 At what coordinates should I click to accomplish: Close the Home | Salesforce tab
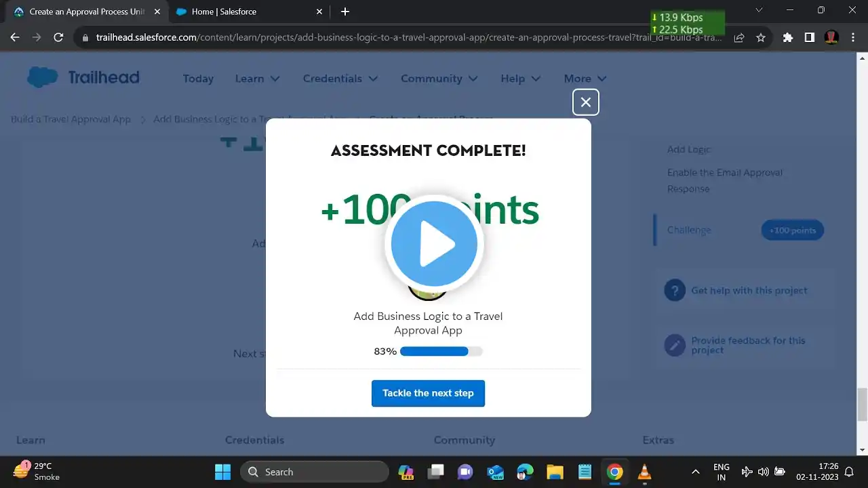click(320, 12)
